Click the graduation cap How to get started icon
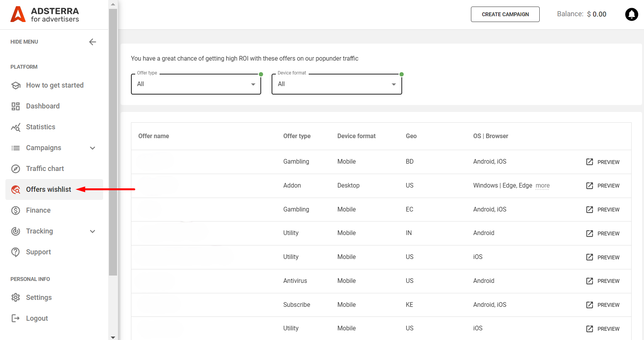Screen dimensions: 644x340 pos(15,85)
